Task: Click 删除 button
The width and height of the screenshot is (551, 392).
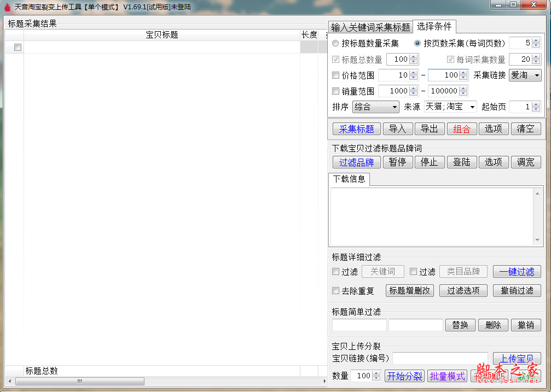Action: 493,325
